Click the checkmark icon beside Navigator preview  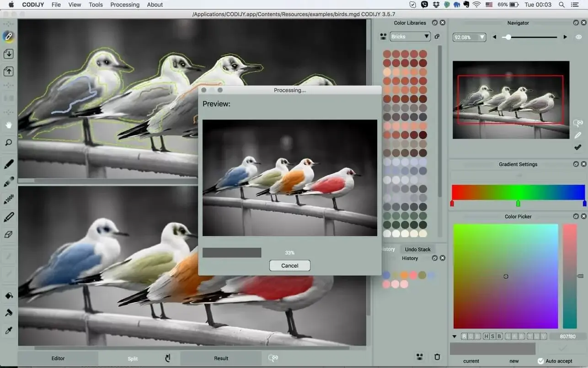[x=578, y=147]
